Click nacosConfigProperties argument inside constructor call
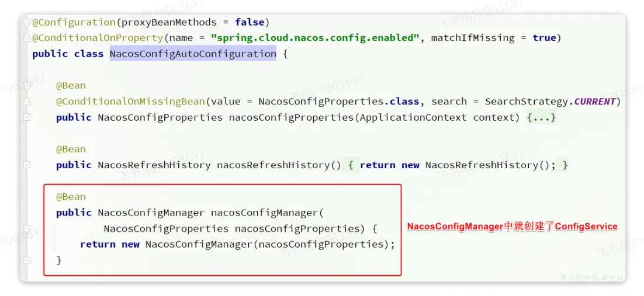The height and width of the screenshot is (296, 644). point(321,245)
